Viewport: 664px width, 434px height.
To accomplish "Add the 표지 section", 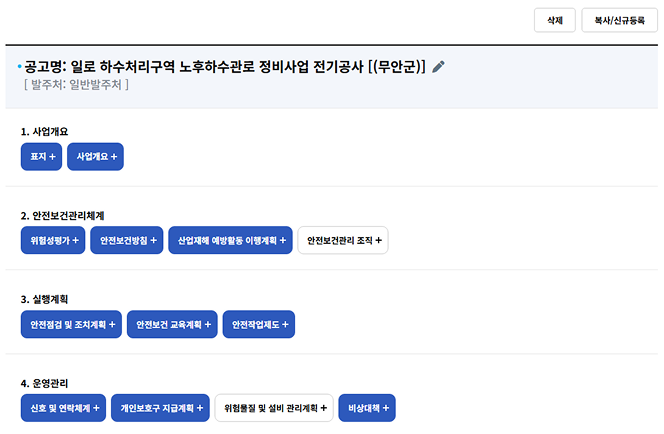I will (41, 157).
